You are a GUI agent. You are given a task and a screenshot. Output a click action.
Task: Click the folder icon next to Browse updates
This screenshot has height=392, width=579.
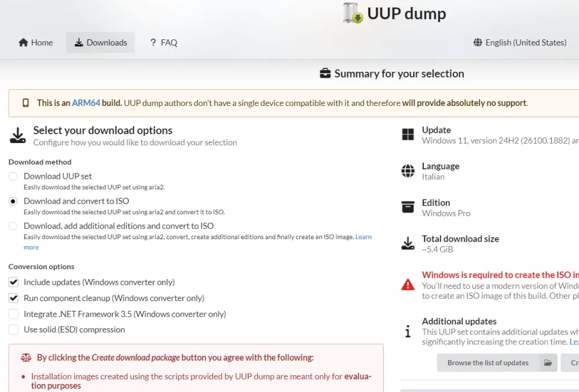[x=547, y=362]
